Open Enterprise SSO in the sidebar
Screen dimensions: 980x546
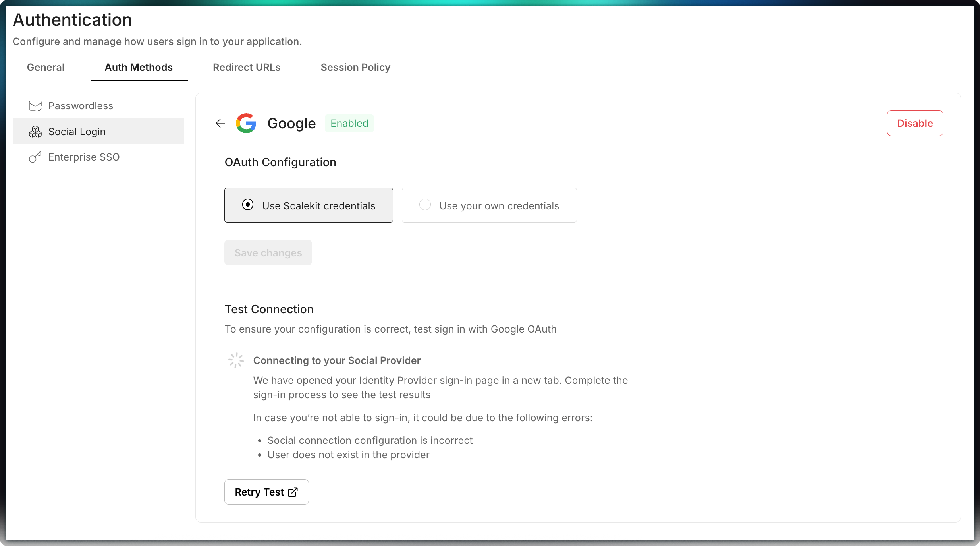[84, 157]
